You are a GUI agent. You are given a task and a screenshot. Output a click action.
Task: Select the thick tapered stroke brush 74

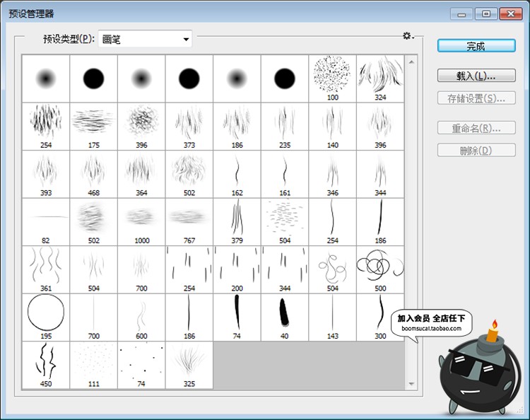coord(237,317)
